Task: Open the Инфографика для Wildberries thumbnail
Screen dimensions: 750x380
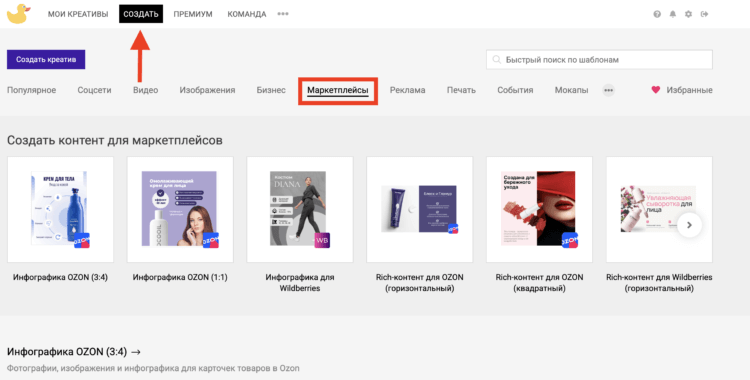Action: click(x=300, y=209)
